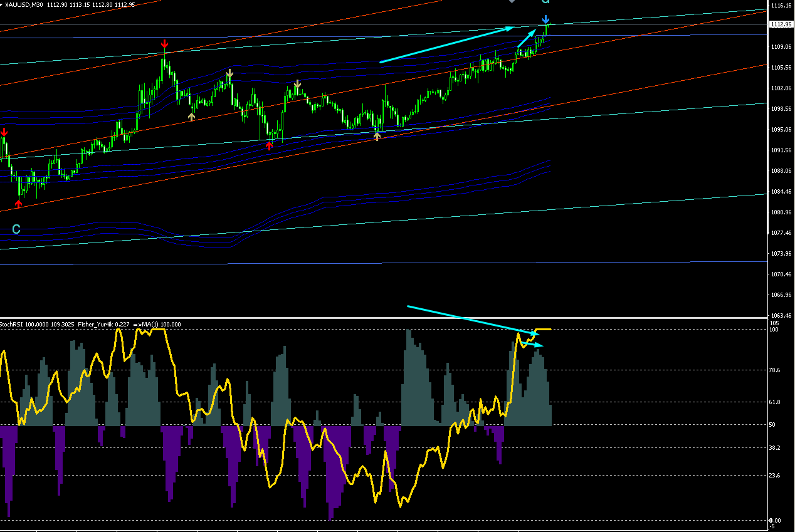
Task: Click the 1095.06 price axis label
Action: point(781,130)
